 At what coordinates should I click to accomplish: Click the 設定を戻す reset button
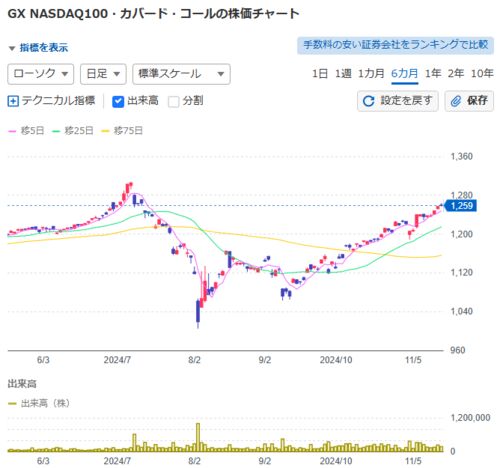click(398, 101)
